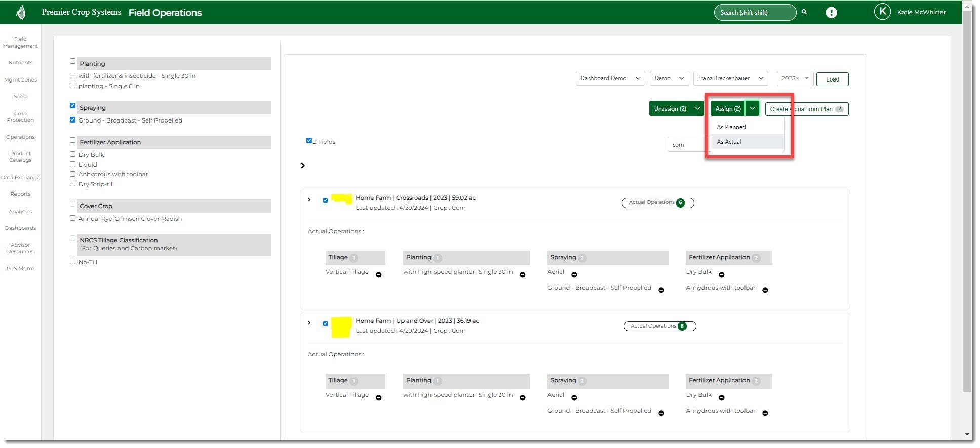Click the search magnifier icon
The height and width of the screenshot is (448, 980).
click(x=804, y=12)
